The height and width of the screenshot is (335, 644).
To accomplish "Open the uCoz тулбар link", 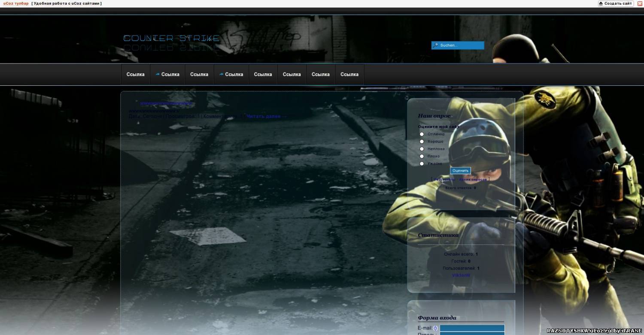I will pyautogui.click(x=16, y=3).
